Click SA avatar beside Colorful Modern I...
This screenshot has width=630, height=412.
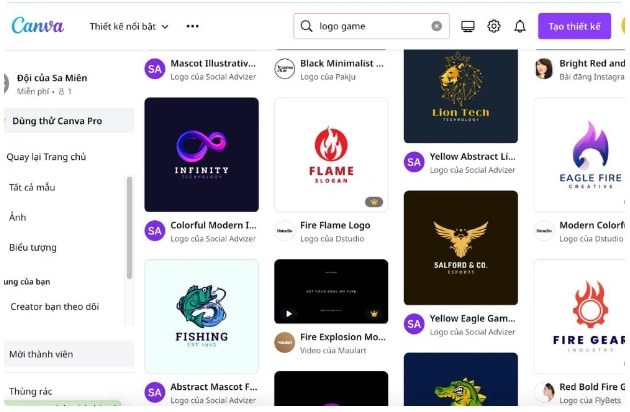[x=155, y=231]
